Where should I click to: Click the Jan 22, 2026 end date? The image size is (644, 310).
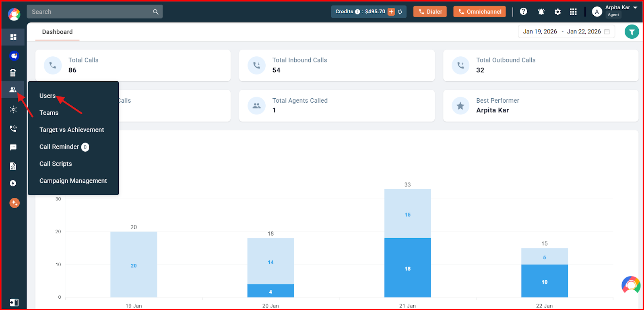(584, 31)
